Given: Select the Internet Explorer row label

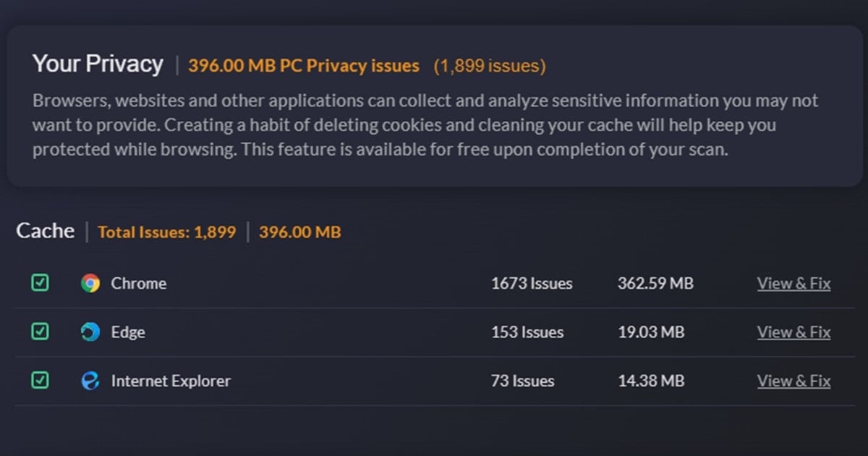Looking at the screenshot, I should (x=171, y=381).
